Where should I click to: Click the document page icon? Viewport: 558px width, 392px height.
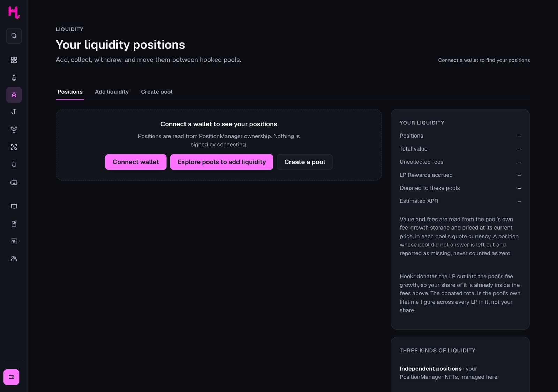pyautogui.click(x=14, y=224)
